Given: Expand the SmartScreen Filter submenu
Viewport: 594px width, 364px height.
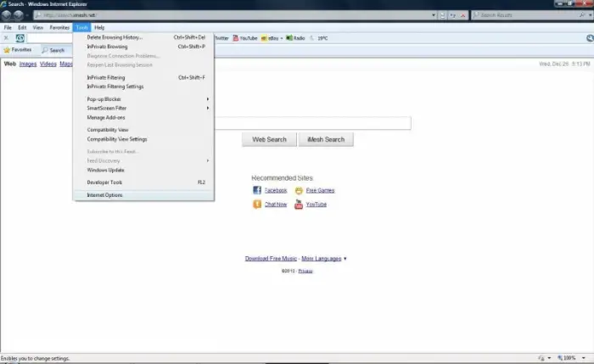Looking at the screenshot, I should 208,109.
